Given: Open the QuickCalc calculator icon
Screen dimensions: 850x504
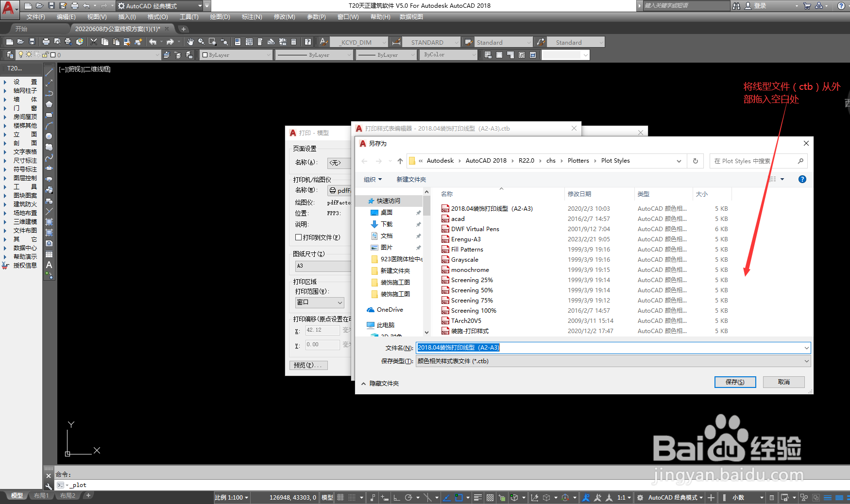Looking at the screenshot, I should (293, 42).
